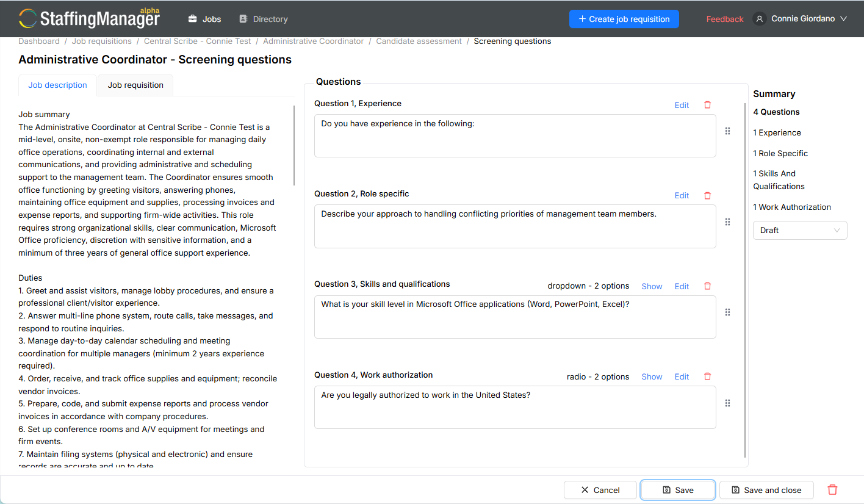This screenshot has height=504, width=864.
Task: Grab the drag handle for Question 1
Action: [x=727, y=131]
